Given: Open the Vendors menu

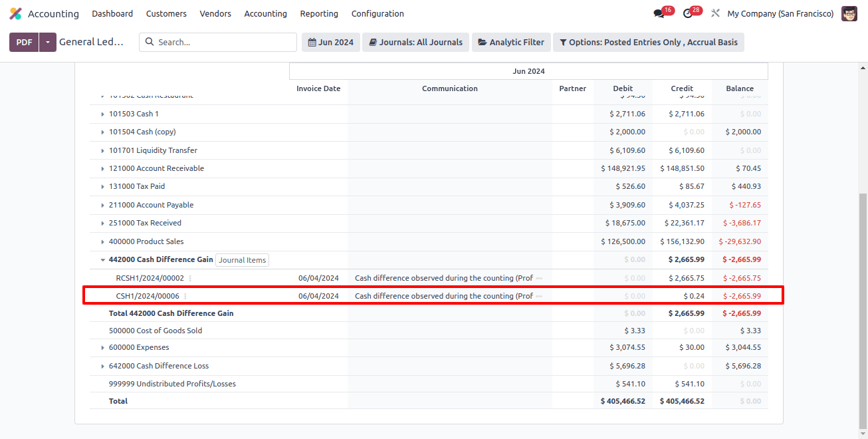Looking at the screenshot, I should click(215, 13).
